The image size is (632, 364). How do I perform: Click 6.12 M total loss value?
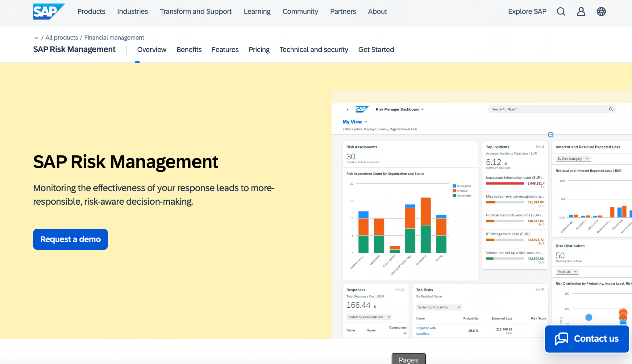coord(497,162)
